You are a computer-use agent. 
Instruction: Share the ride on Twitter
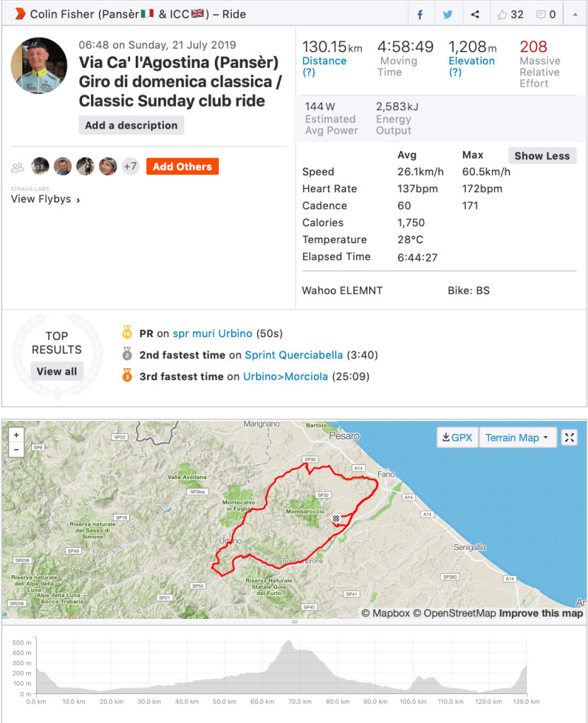447,14
